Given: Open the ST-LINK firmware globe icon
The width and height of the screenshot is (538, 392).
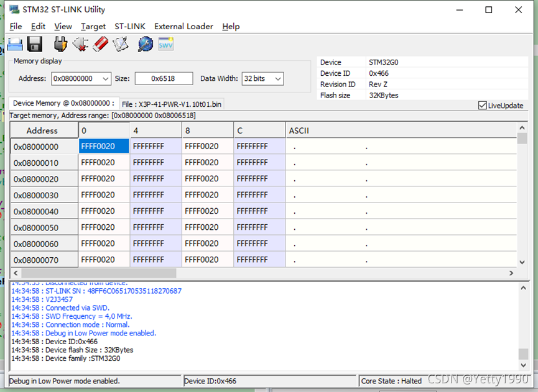Looking at the screenshot, I should 146,44.
